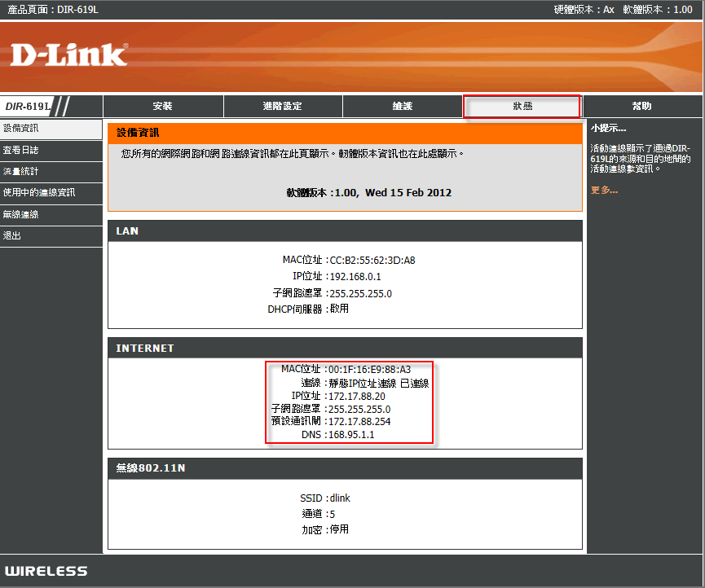Screen dimensions: 705x588
Task: Click 硬體版本：Ax in the top bar
Action: click(584, 10)
